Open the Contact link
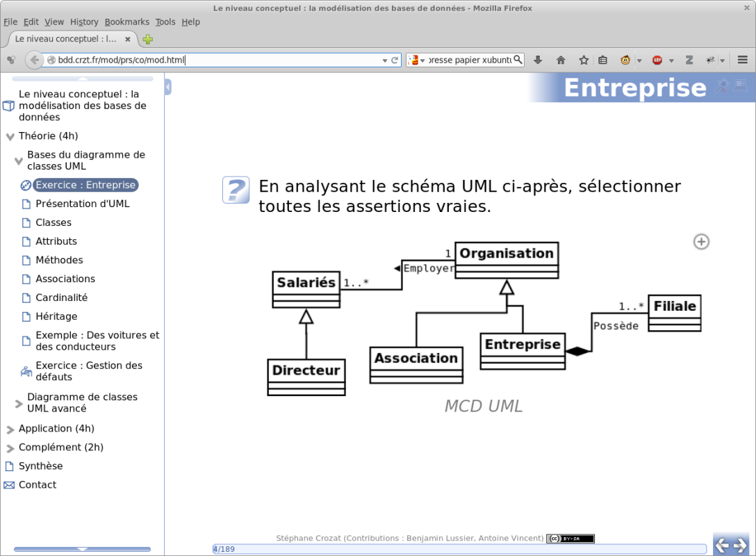This screenshot has height=556, width=756. tap(38, 484)
